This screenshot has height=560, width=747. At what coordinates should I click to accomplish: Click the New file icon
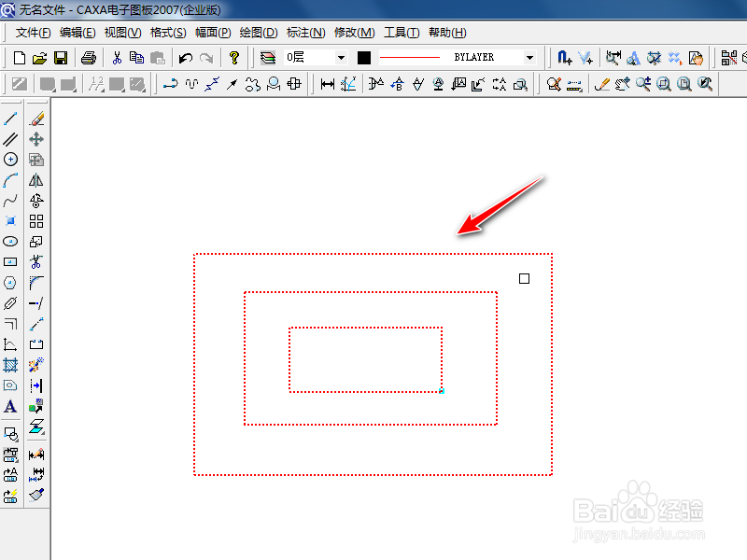click(x=19, y=58)
